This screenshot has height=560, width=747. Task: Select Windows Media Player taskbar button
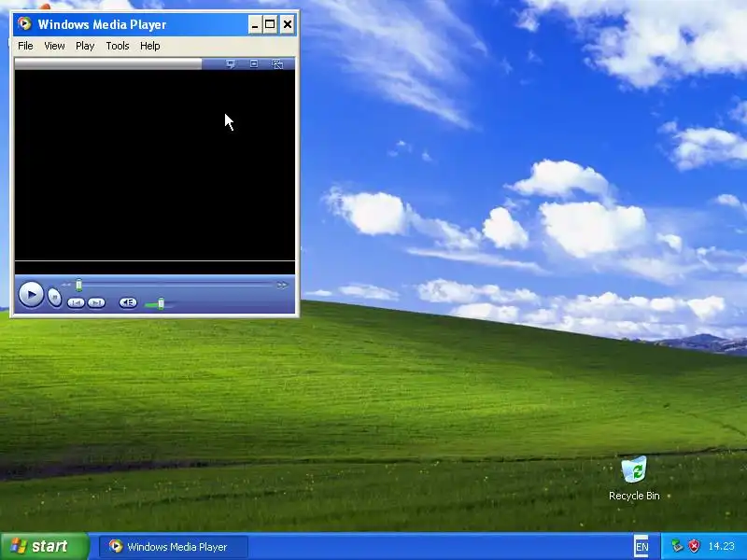coord(174,546)
